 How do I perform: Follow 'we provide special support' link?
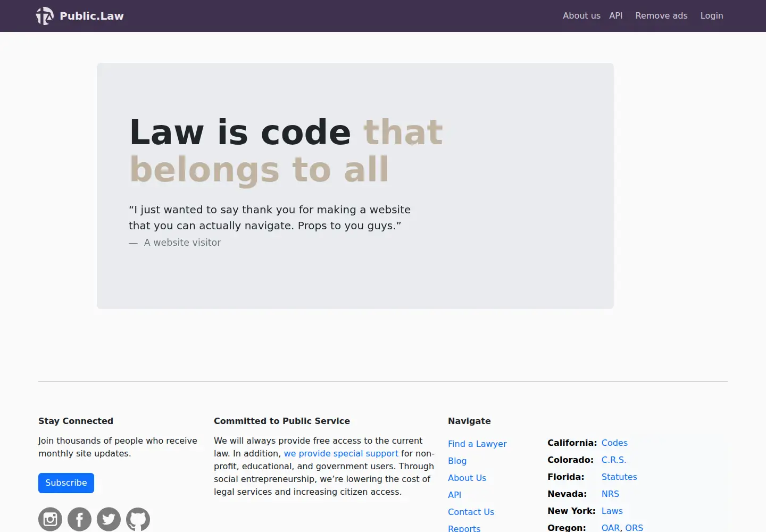341,453
